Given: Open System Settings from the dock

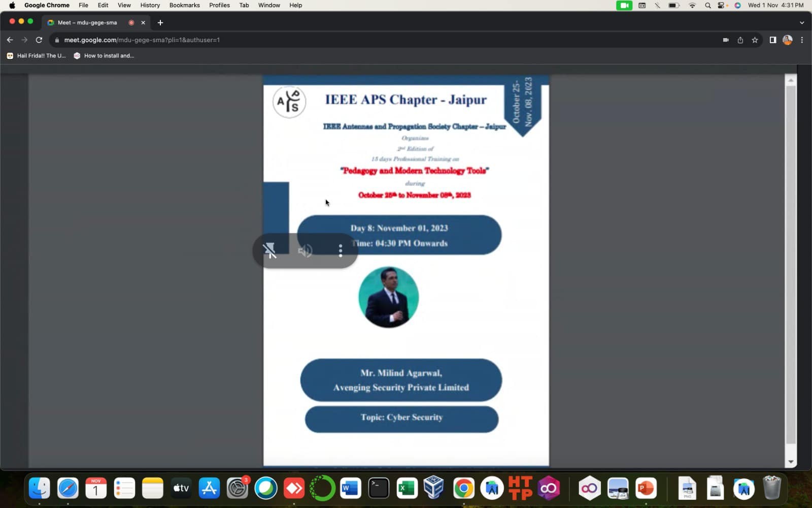Looking at the screenshot, I should (237, 488).
